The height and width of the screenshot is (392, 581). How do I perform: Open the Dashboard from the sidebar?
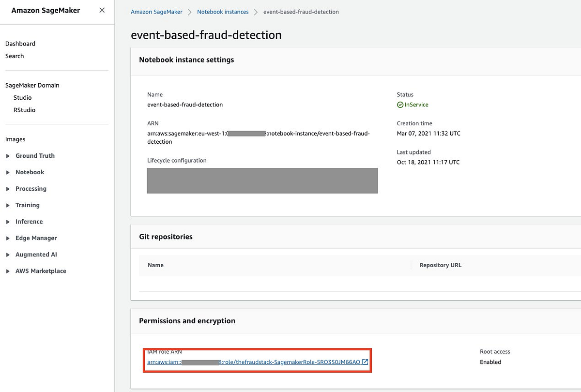coord(20,44)
